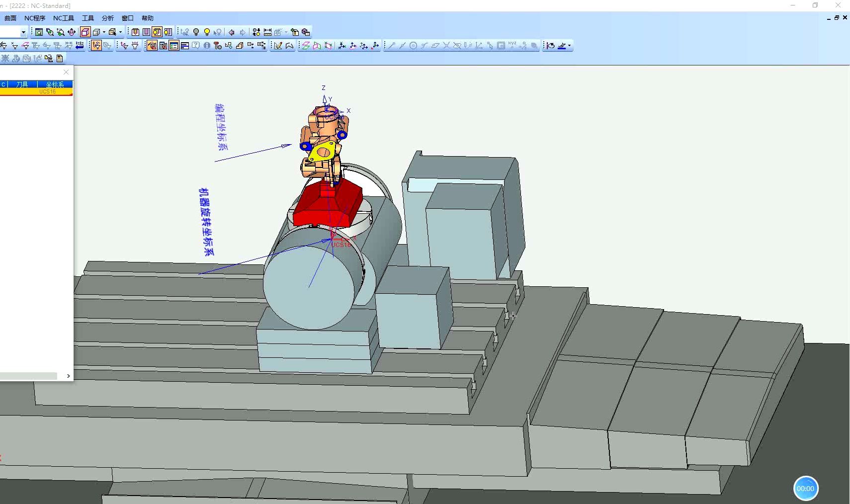This screenshot has width=850, height=504.
Task: Click the 刀具 column header
Action: [22, 84]
